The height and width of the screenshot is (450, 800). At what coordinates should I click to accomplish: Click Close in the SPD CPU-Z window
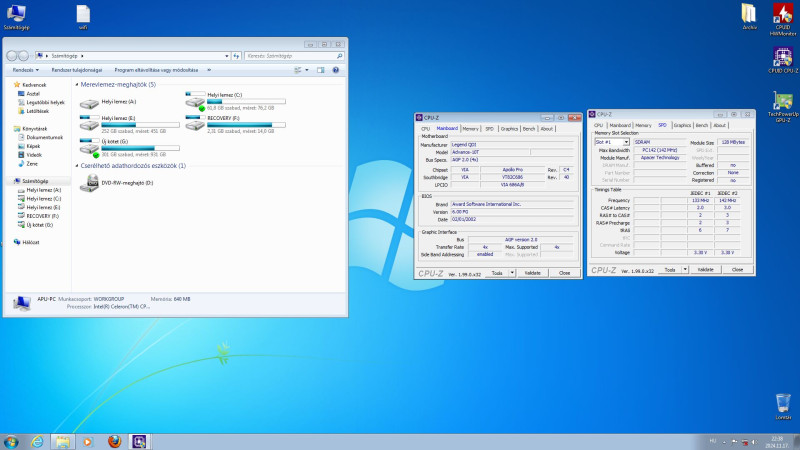pos(737,269)
